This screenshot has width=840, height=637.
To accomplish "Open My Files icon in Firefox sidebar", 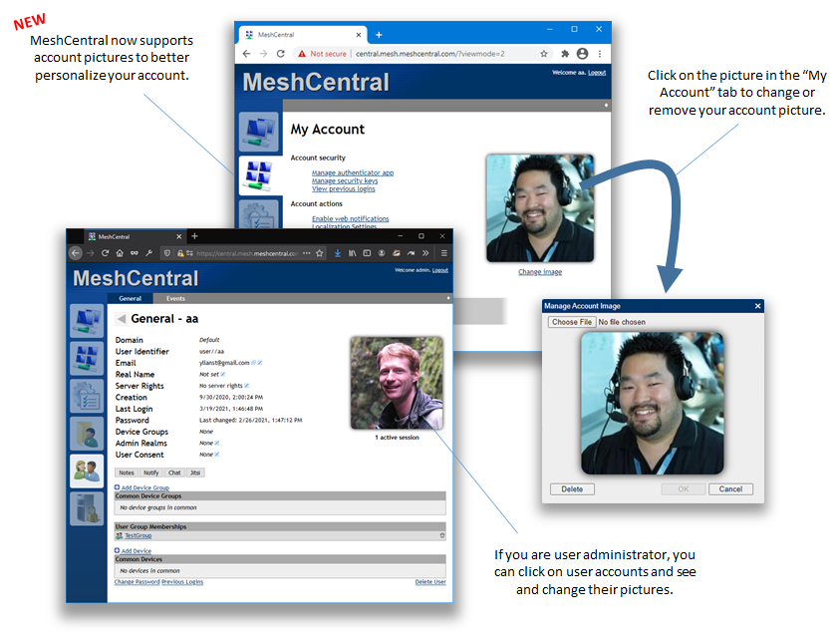I will coord(87,433).
